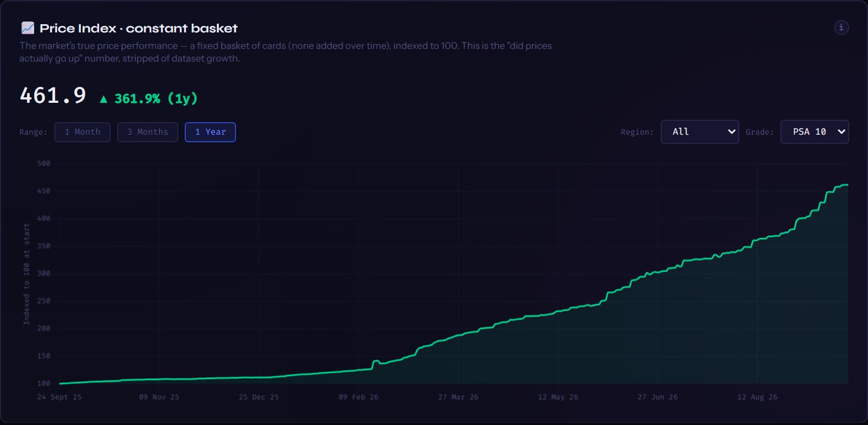Image resolution: width=868 pixels, height=425 pixels.
Task: Click the 250 y-axis label
Action: pyautogui.click(x=43, y=301)
